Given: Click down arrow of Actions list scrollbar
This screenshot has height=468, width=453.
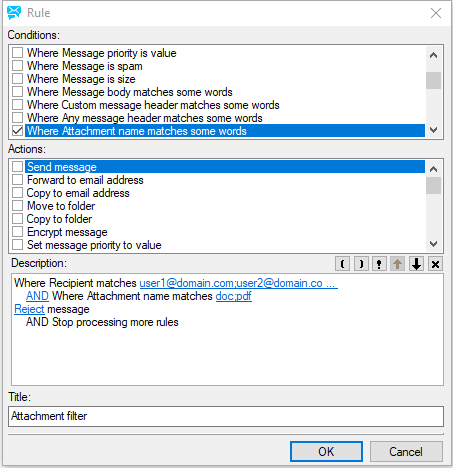Looking at the screenshot, I should (x=433, y=244).
